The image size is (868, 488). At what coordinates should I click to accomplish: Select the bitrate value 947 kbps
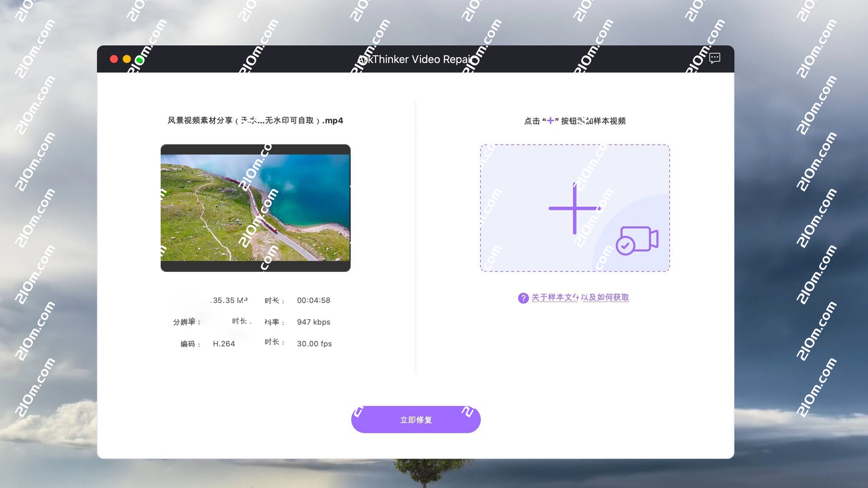click(313, 322)
